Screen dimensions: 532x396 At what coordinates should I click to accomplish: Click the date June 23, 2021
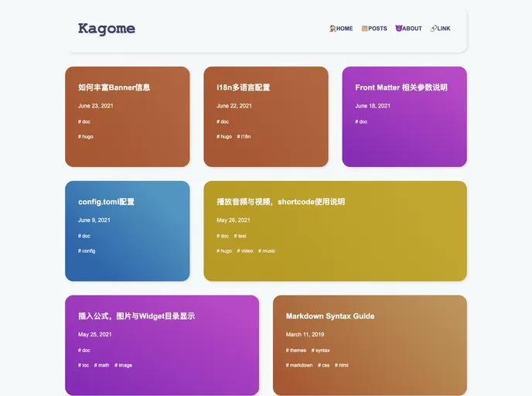(x=96, y=106)
